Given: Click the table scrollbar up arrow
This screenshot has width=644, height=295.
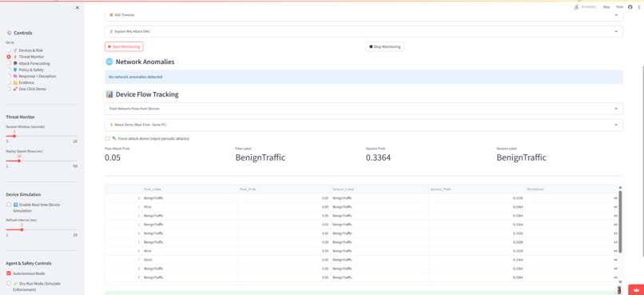Looking at the screenshot, I should pyautogui.click(x=620, y=187).
